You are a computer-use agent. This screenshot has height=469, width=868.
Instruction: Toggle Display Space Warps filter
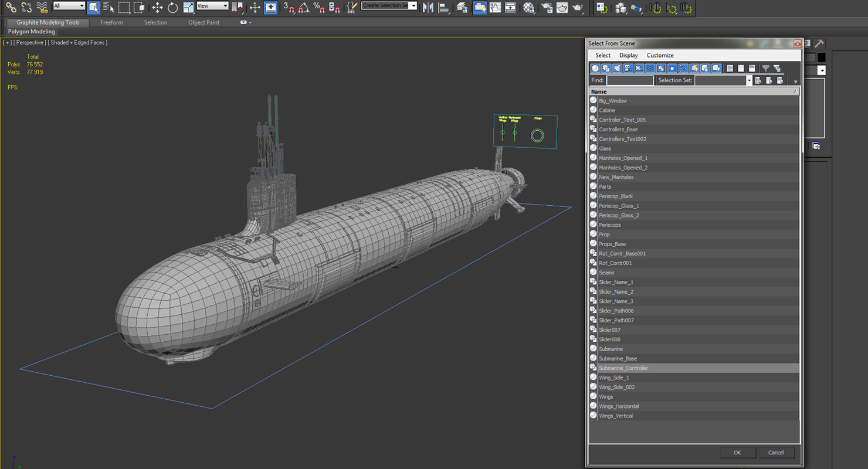650,69
